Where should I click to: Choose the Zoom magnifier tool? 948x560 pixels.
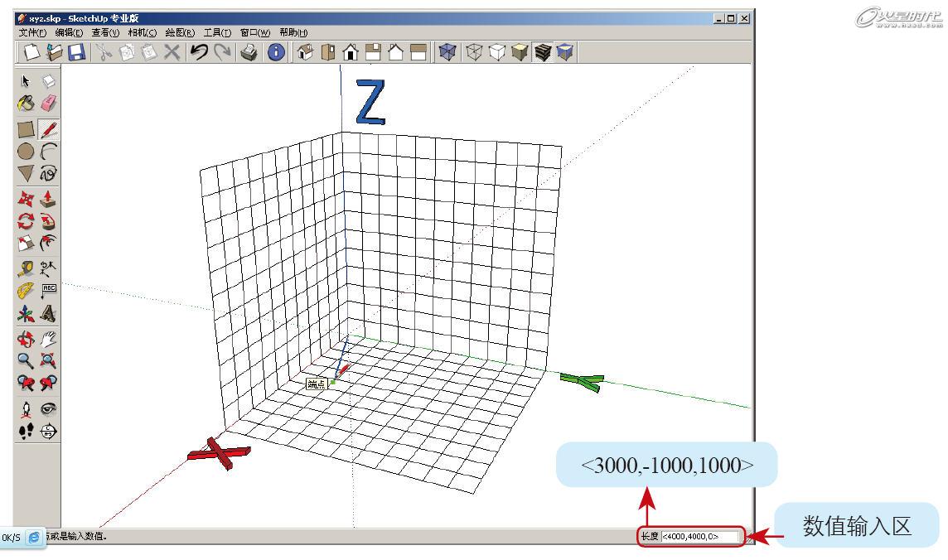(x=26, y=360)
